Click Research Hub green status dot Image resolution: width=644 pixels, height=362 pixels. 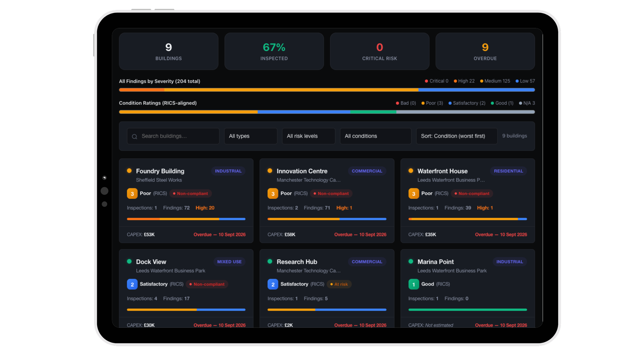270,261
